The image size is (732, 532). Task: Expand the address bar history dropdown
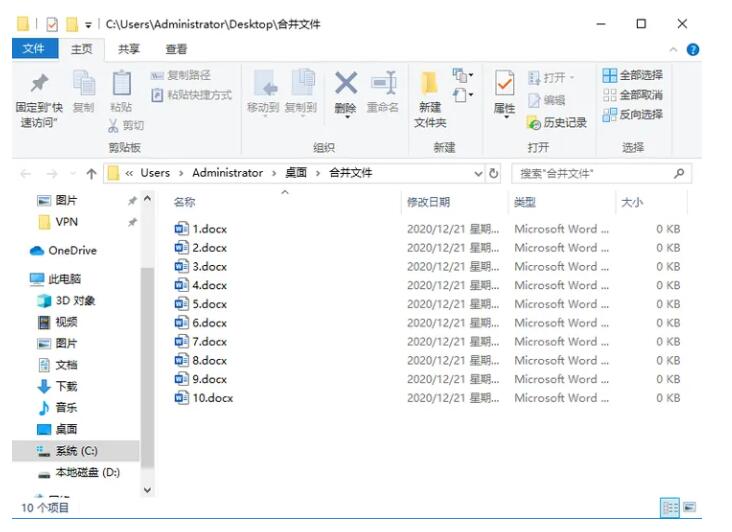point(478,173)
